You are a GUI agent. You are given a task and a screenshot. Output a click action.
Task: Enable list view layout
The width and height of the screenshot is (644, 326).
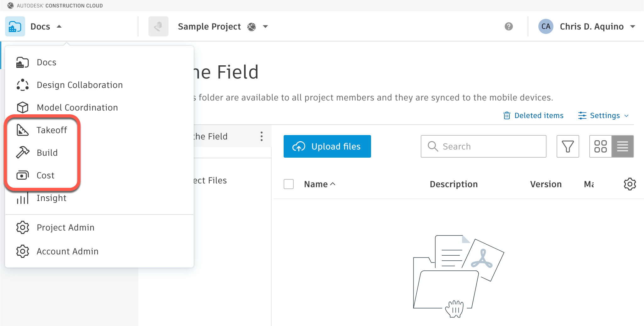pos(622,146)
